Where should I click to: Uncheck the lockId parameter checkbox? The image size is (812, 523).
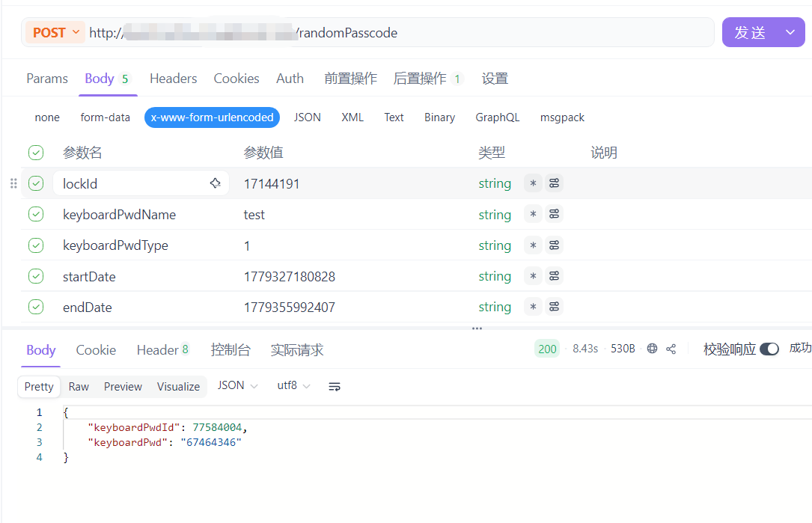pyautogui.click(x=36, y=183)
